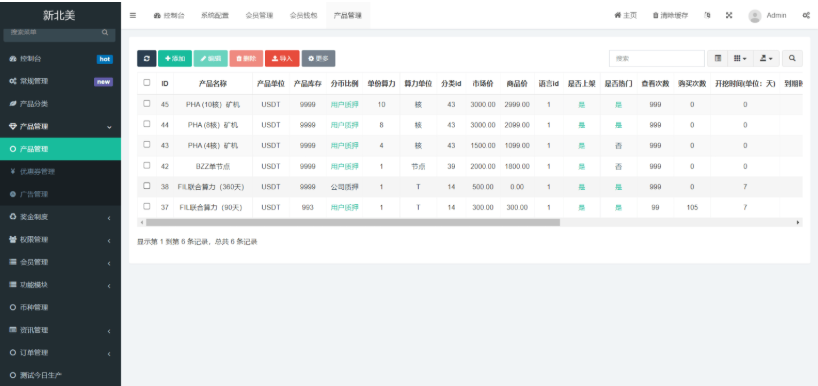
Task: Switch to the 系统配置 top tab
Action: tap(214, 16)
